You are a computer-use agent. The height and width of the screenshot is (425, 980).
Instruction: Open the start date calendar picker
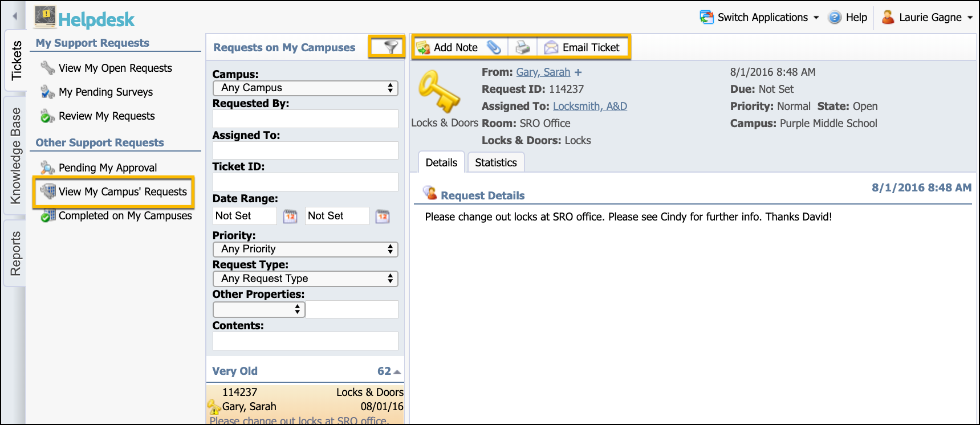290,216
